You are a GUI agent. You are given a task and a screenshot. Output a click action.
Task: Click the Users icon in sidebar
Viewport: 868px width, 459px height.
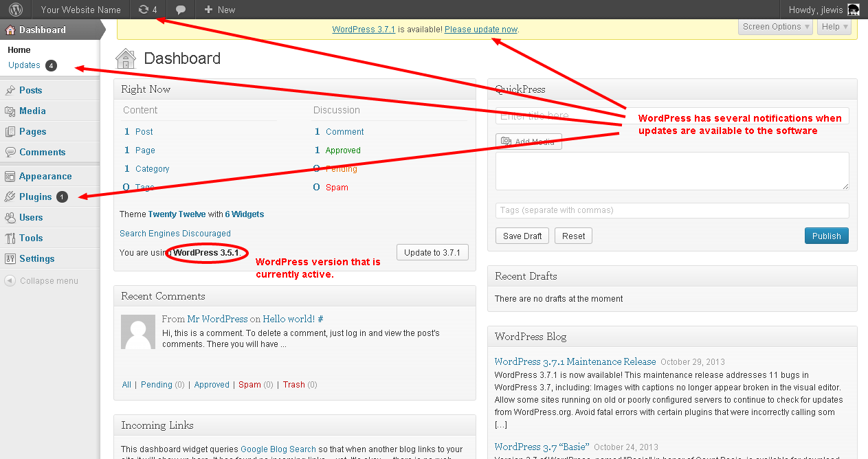pyautogui.click(x=10, y=217)
